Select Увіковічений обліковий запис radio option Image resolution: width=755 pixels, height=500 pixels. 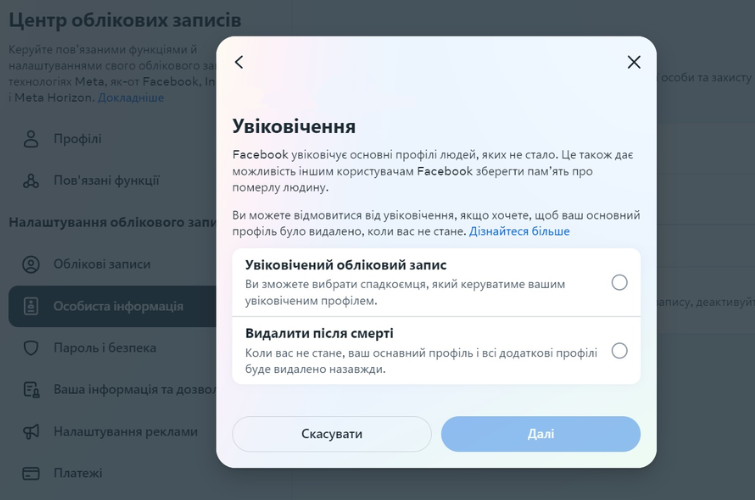pos(619,283)
